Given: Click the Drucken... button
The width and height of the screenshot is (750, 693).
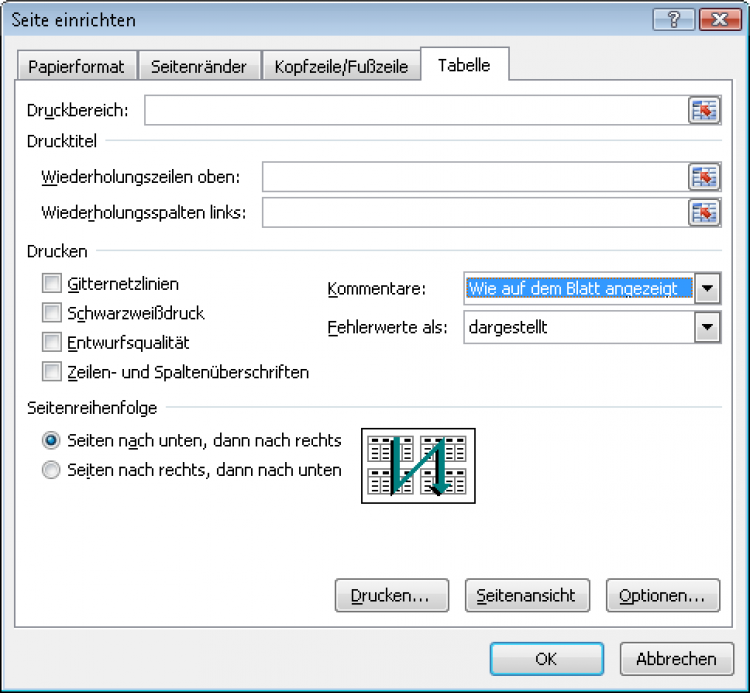Looking at the screenshot, I should [x=390, y=595].
